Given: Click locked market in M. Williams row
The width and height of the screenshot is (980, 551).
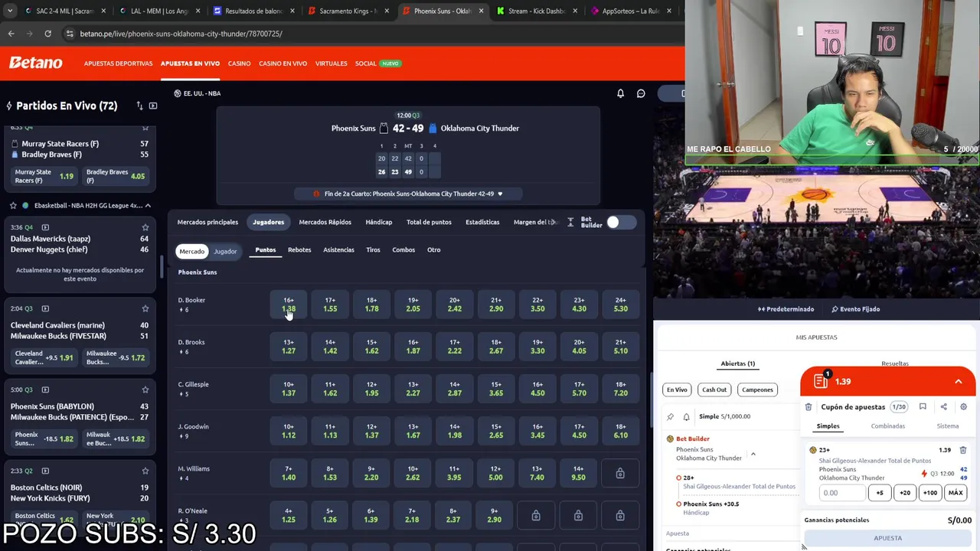Looking at the screenshot, I should 620,473.
